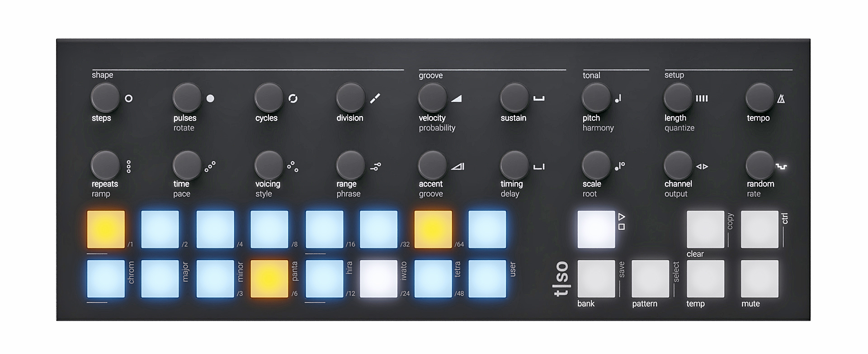Viewport: 868px width, 354px height.
Task: Tap the major scale pad
Action: click(160, 279)
